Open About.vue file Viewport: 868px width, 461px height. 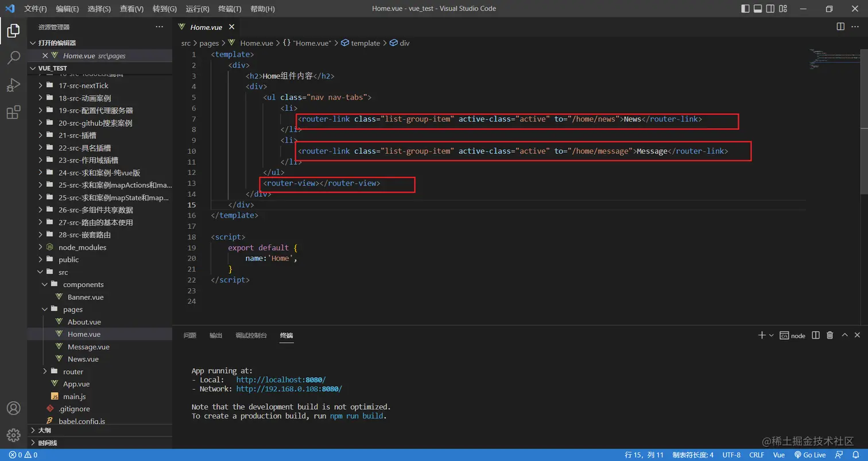tap(100, 322)
